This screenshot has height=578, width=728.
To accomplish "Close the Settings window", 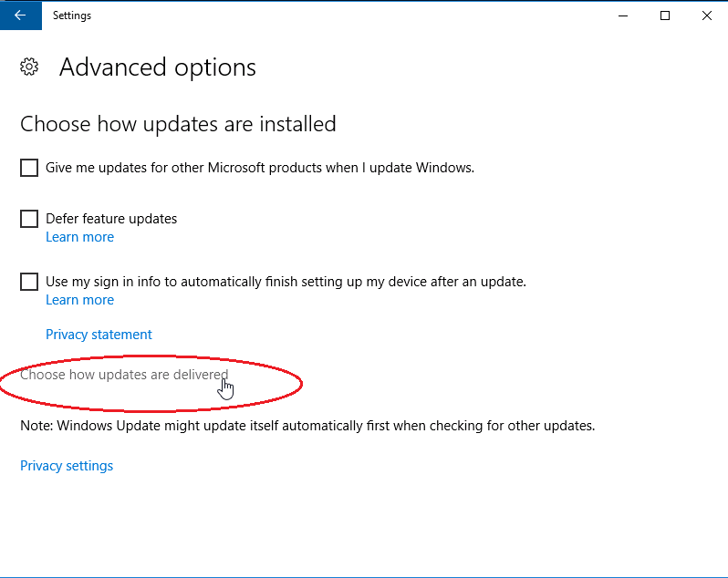I will (x=706, y=15).
